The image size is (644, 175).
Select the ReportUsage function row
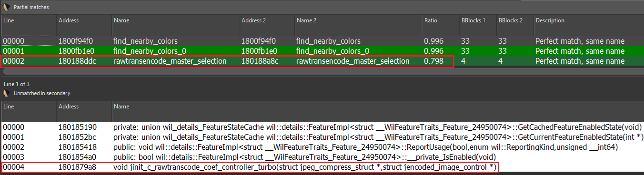point(322,147)
